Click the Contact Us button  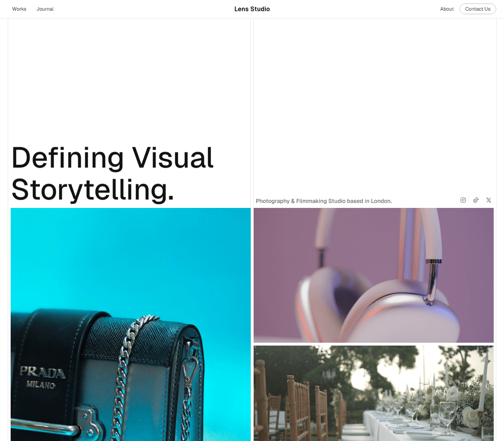tap(478, 9)
